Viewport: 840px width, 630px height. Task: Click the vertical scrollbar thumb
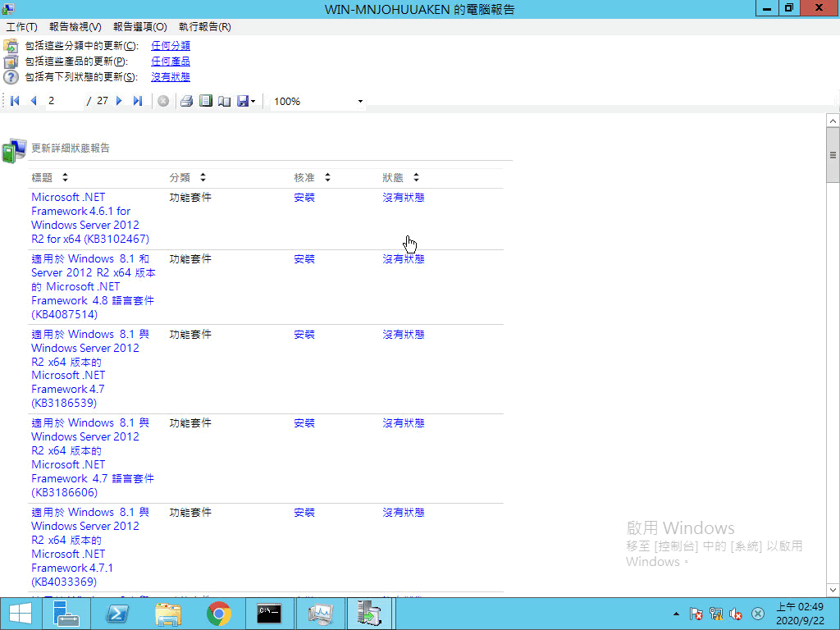(833, 155)
